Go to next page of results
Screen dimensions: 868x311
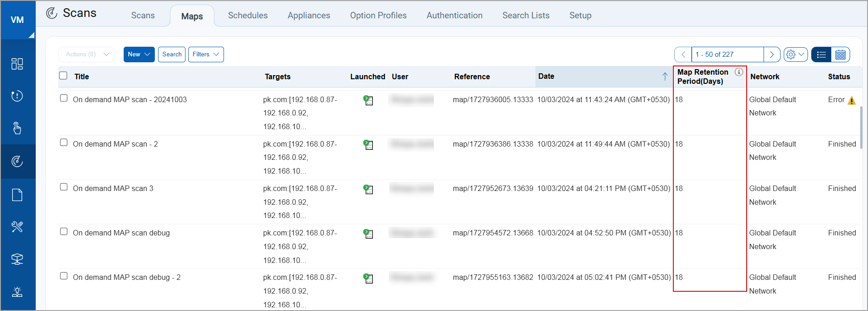click(772, 55)
